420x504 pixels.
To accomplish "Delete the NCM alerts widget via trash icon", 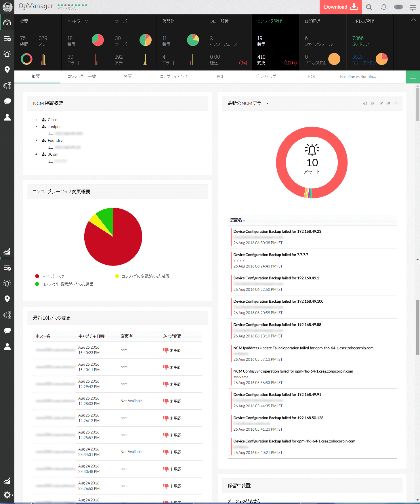I will [x=396, y=103].
